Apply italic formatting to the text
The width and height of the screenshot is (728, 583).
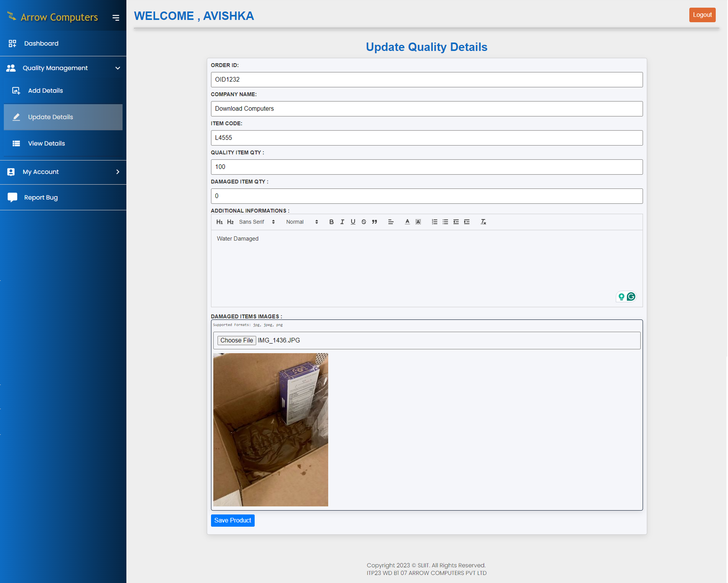(x=342, y=222)
